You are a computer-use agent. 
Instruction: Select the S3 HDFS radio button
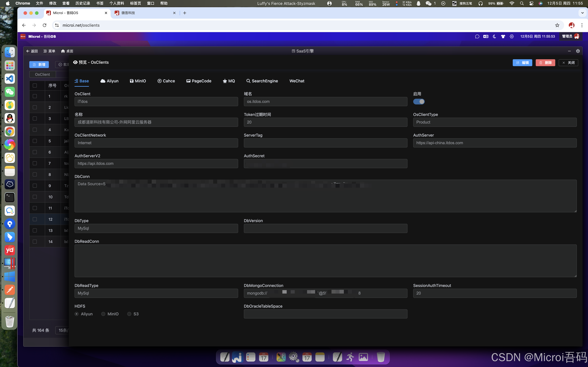129,314
